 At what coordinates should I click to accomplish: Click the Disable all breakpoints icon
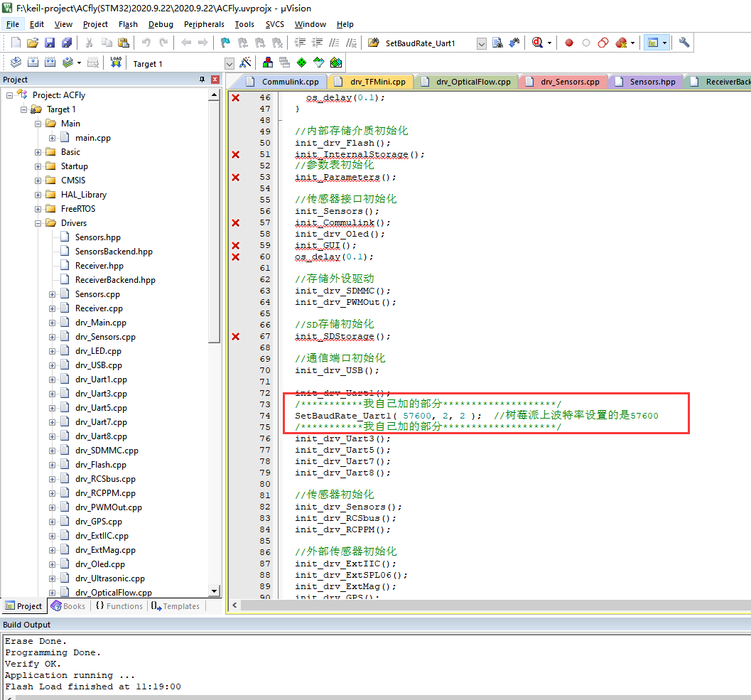point(603,43)
